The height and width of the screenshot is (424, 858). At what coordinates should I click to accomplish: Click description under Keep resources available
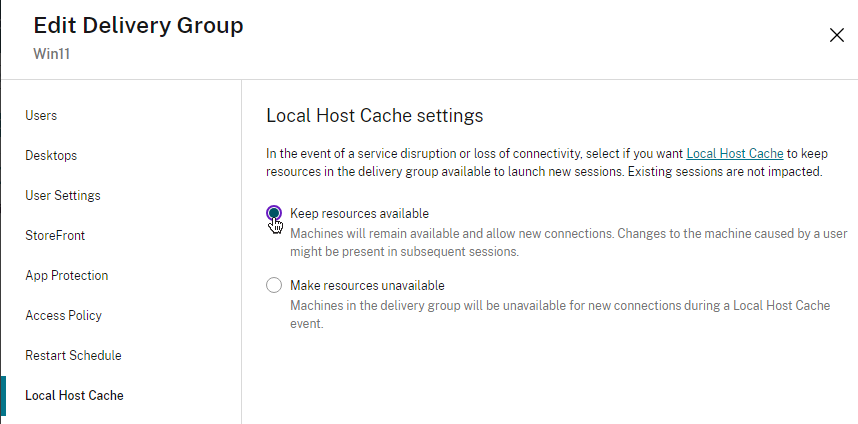point(568,242)
